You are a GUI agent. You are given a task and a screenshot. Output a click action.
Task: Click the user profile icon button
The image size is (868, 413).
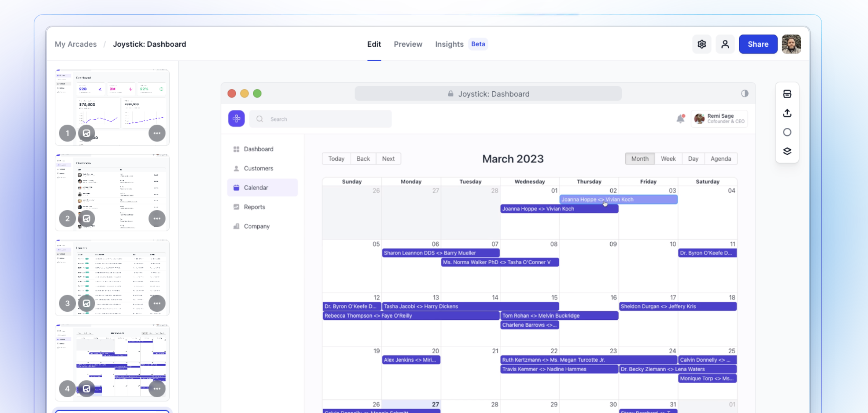tap(725, 44)
